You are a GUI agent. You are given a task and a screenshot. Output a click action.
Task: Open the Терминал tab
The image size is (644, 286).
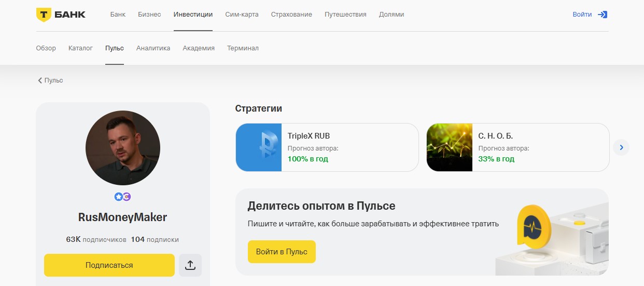(x=243, y=48)
